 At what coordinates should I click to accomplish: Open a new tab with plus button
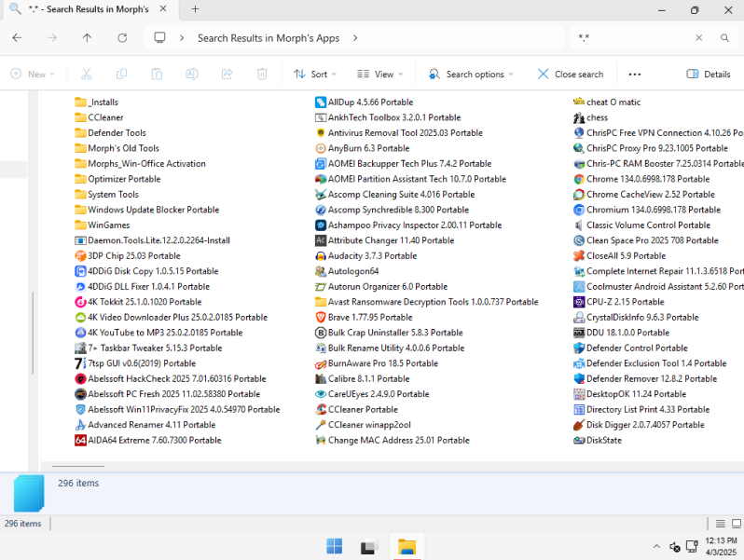195,9
